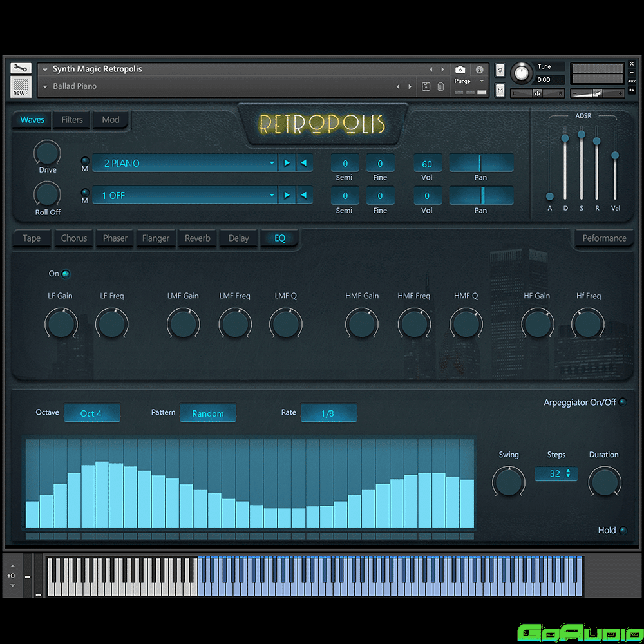Go to previous instrument arrow beside Synth Magic Retropolis

click(431, 70)
